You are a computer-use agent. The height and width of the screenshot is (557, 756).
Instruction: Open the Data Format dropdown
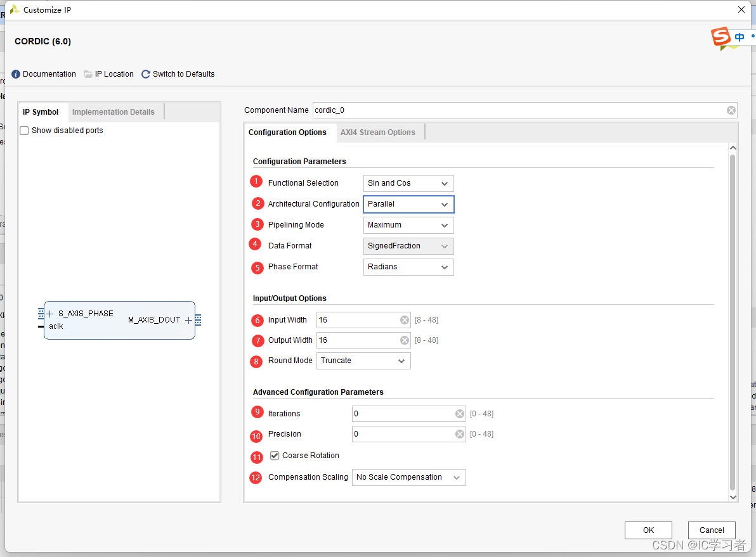(408, 246)
